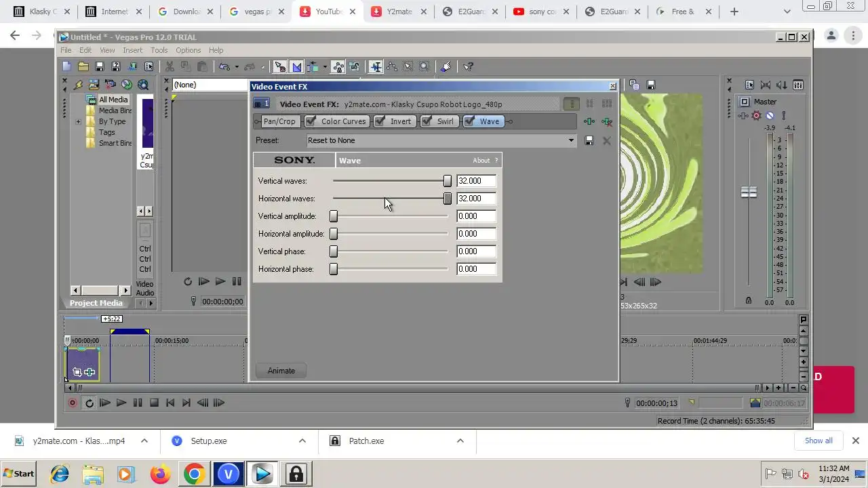Open Internet Explorer from the taskbar

tap(60, 474)
